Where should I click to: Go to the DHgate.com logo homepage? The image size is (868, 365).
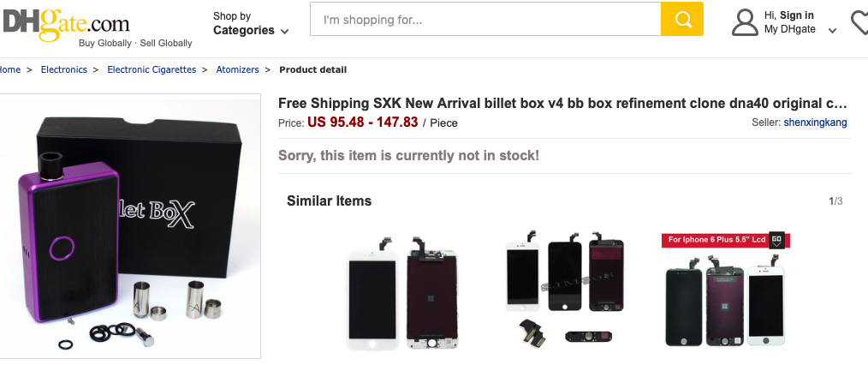tap(67, 23)
